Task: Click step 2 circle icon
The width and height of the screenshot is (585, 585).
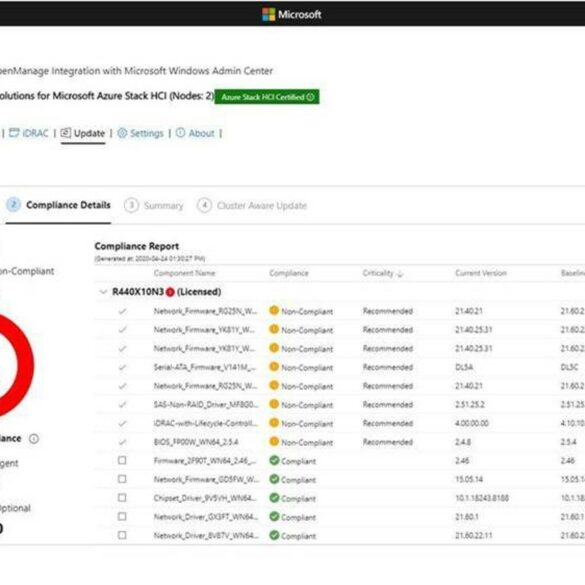Action: (x=14, y=205)
